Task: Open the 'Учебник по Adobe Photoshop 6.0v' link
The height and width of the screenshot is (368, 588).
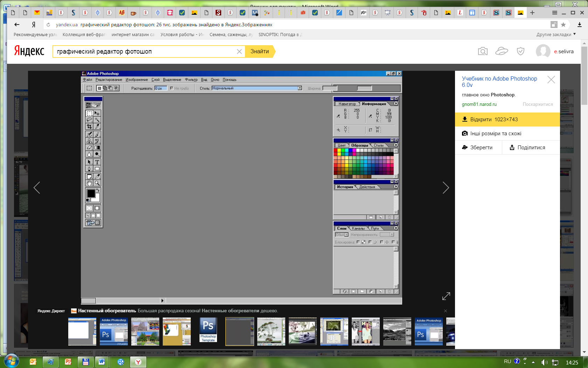Action: (x=499, y=82)
